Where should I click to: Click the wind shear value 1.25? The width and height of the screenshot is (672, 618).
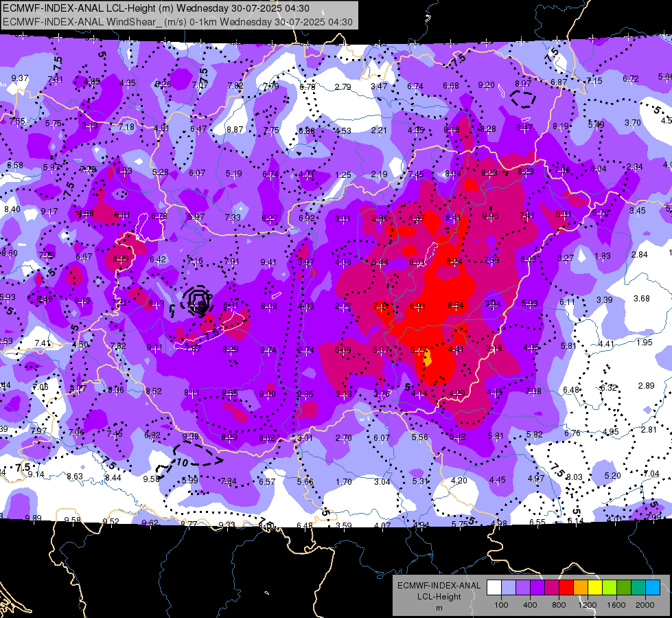343,174
